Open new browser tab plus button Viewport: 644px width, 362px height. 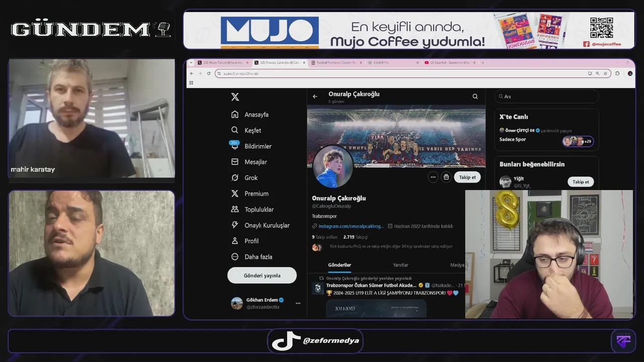pyautogui.click(x=482, y=63)
